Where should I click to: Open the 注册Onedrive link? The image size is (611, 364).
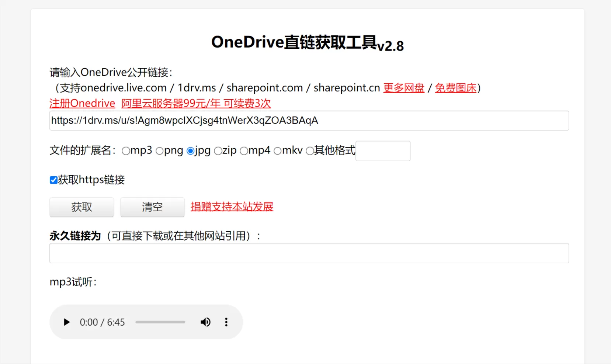point(82,103)
